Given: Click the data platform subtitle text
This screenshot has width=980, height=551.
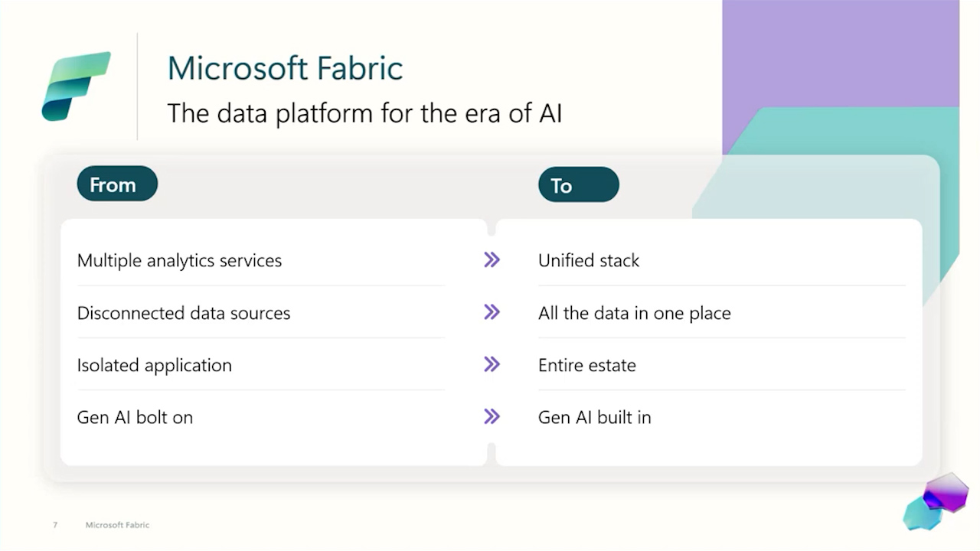Looking at the screenshot, I should (x=364, y=114).
